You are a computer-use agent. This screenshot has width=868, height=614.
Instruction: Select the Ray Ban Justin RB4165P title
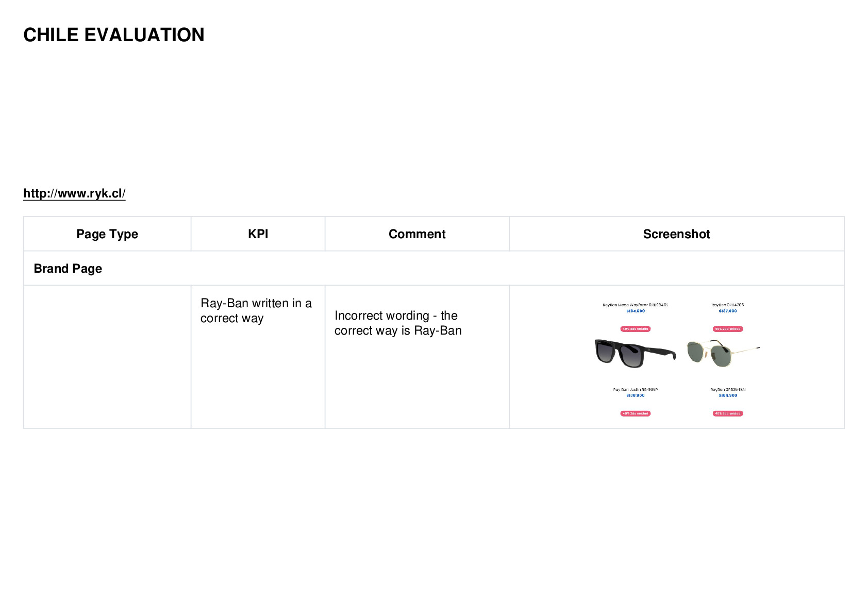pos(635,389)
